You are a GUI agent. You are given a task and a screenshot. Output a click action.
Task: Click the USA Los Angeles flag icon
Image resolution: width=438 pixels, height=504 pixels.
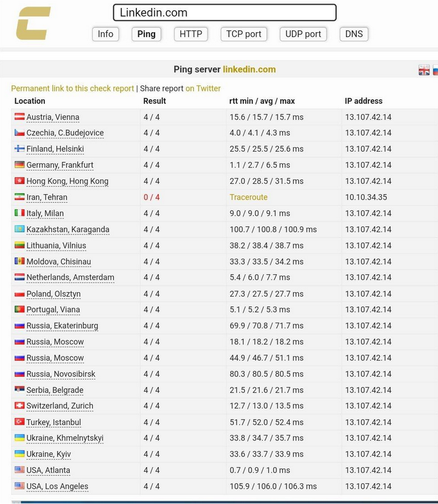click(19, 485)
